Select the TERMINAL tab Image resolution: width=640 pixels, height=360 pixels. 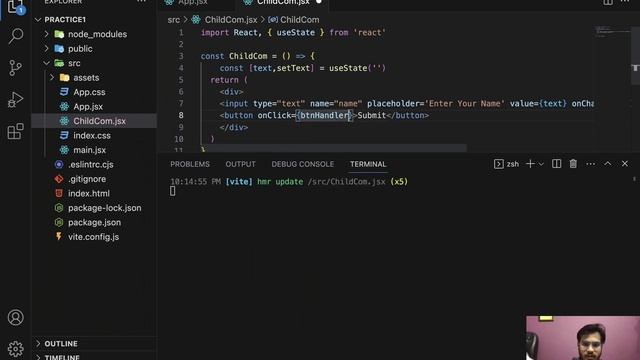[x=368, y=164]
